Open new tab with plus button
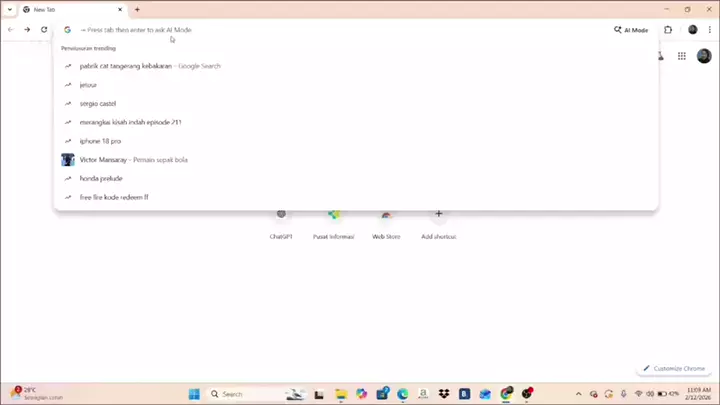720x405 pixels. tap(137, 9)
